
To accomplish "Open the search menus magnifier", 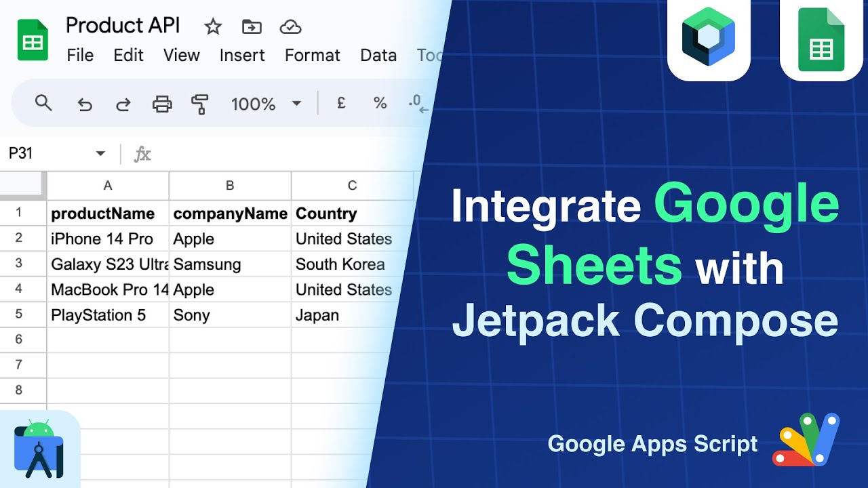I will pyautogui.click(x=43, y=103).
